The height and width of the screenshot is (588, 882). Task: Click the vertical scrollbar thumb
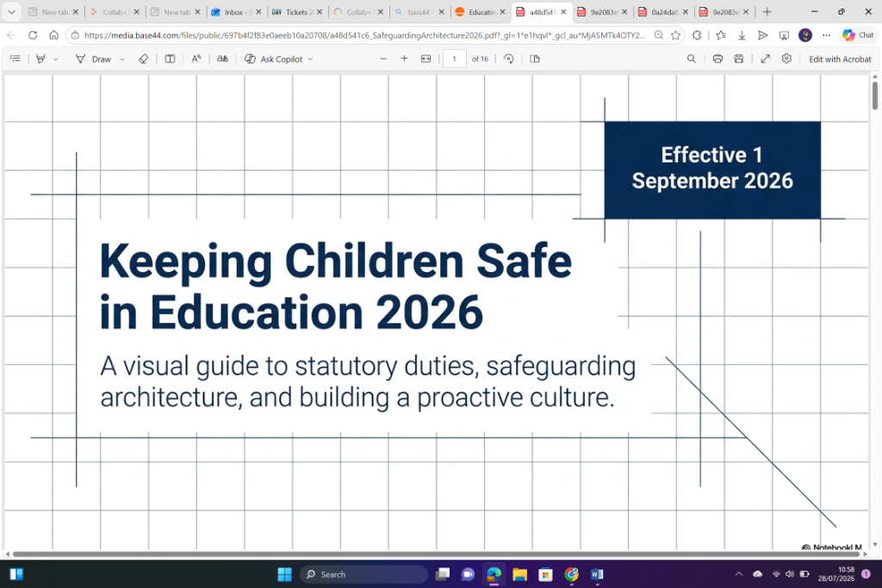coord(875,96)
